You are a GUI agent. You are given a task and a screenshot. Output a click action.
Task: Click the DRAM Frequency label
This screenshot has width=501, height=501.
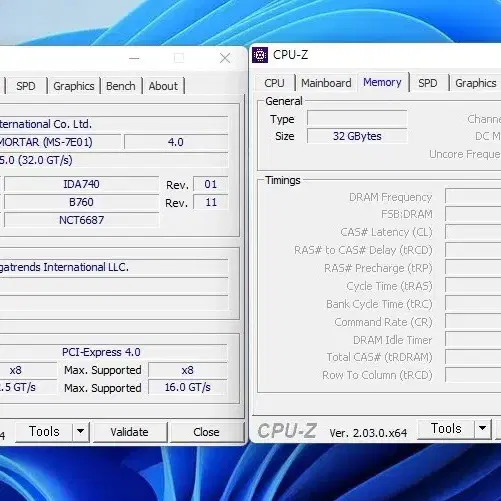click(390, 197)
